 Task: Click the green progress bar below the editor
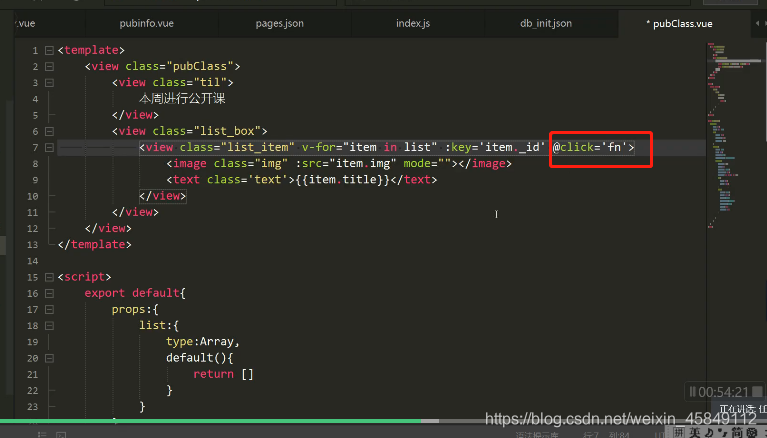click(x=210, y=420)
